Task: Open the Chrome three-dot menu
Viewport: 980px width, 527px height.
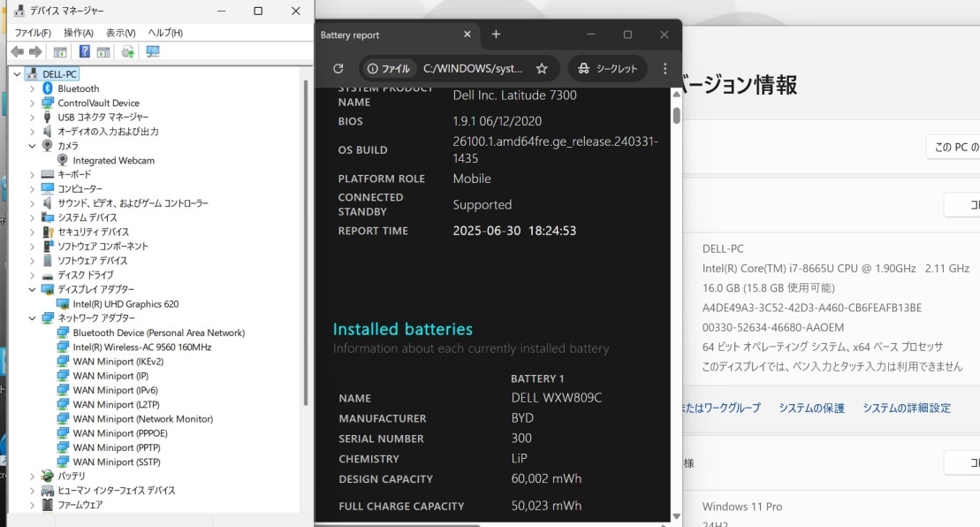Action: pos(665,68)
